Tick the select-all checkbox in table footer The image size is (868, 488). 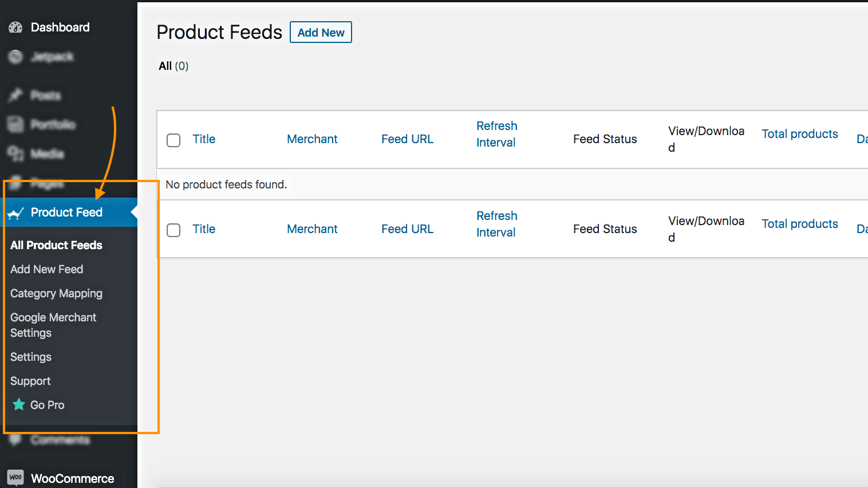coord(173,230)
